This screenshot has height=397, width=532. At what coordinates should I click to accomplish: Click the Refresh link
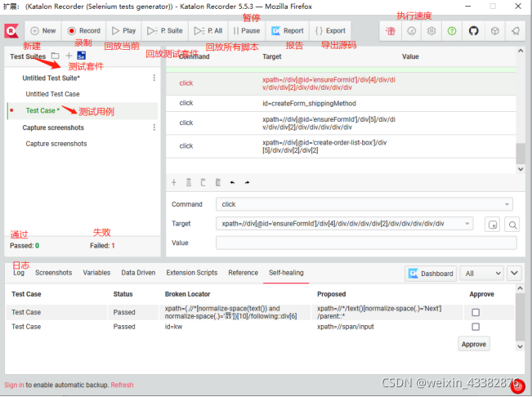[x=122, y=385]
